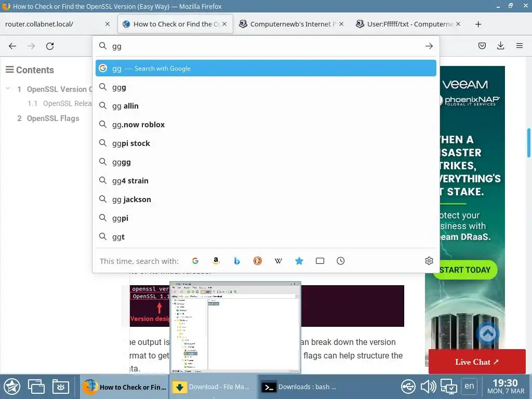Search open tabs using the tabs icon
532x399 pixels.
[320, 261]
